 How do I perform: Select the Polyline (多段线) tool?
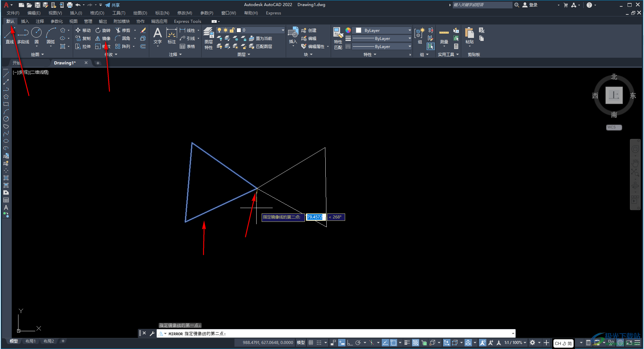23,36
